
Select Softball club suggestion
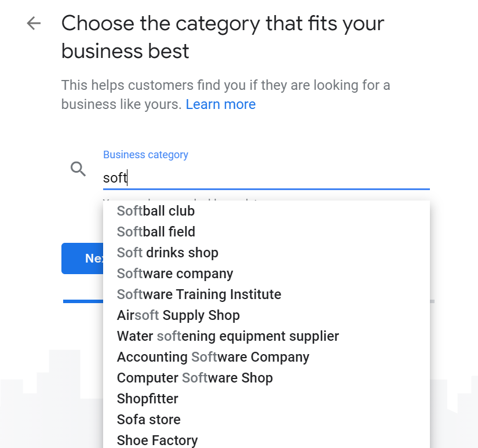click(x=267, y=211)
